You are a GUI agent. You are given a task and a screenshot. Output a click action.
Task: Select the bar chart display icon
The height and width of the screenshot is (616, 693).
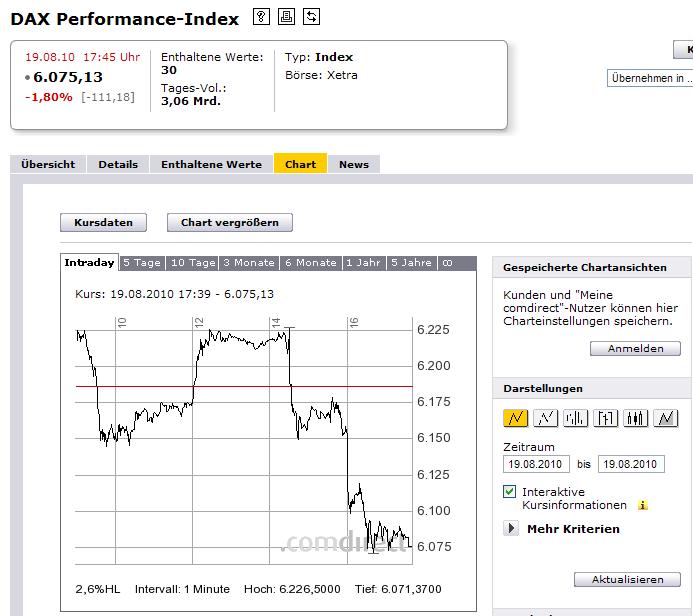[575, 418]
